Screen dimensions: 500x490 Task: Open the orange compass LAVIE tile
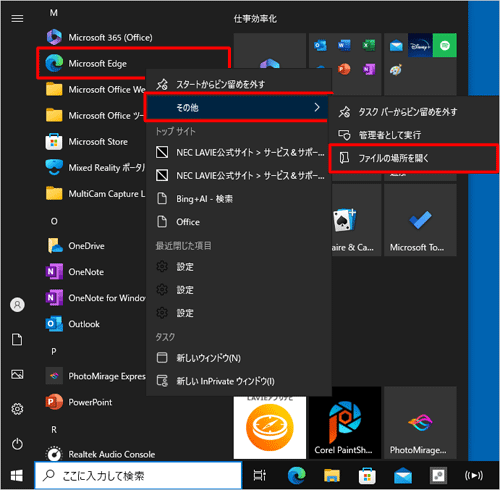[x=270, y=427]
